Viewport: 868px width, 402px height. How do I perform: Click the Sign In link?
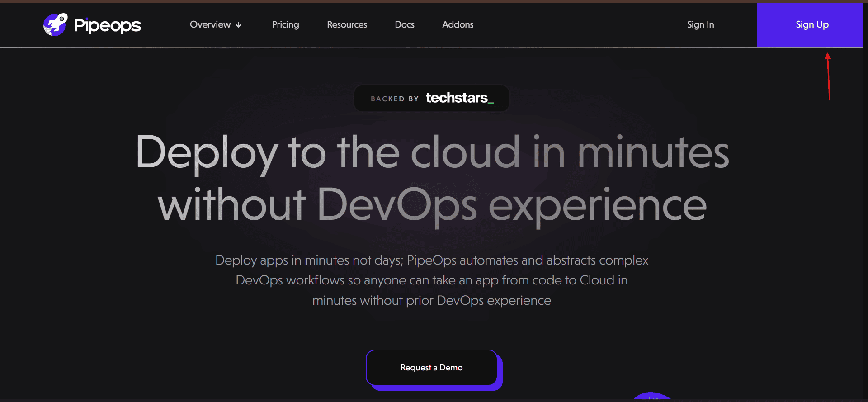[700, 24]
